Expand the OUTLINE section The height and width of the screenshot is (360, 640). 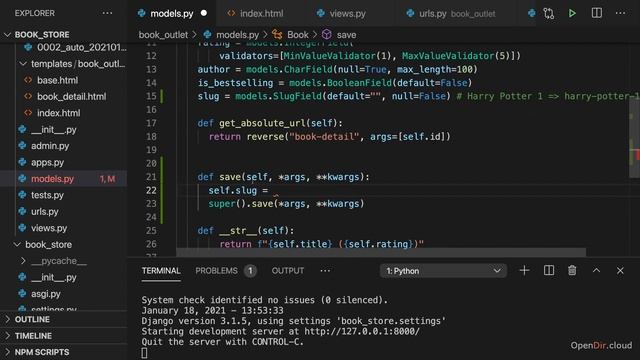point(7,319)
